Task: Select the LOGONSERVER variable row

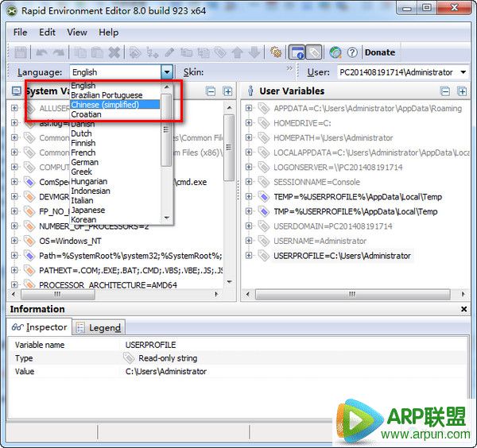Action: (x=338, y=168)
